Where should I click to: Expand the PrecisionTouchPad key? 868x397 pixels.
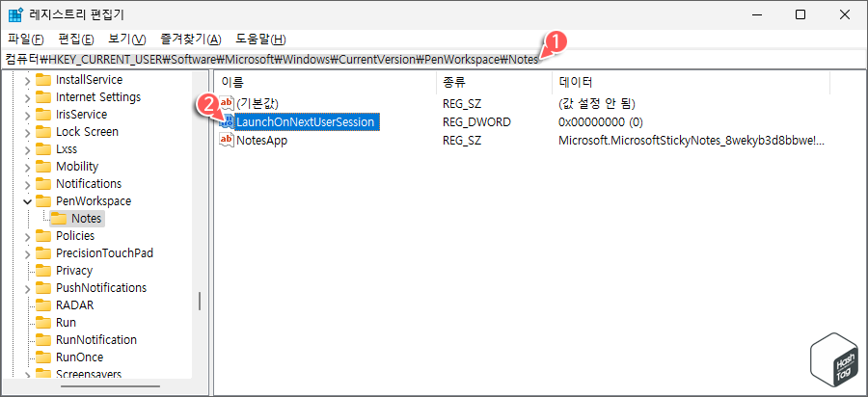pos(28,253)
